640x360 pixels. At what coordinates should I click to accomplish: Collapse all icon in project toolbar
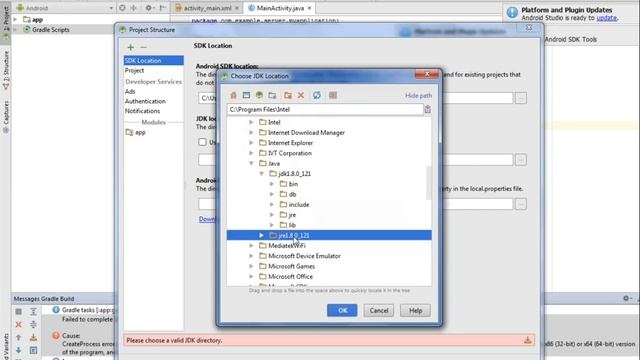coord(133,8)
